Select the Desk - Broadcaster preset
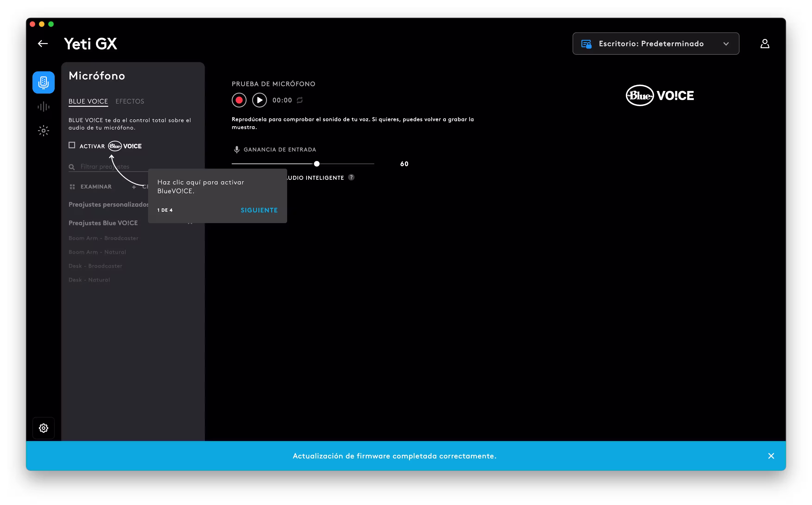Image resolution: width=812 pixels, height=505 pixels. (x=95, y=266)
